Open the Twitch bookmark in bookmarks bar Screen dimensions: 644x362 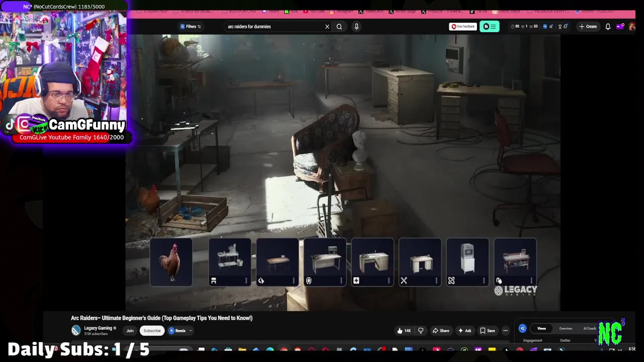coord(270,11)
